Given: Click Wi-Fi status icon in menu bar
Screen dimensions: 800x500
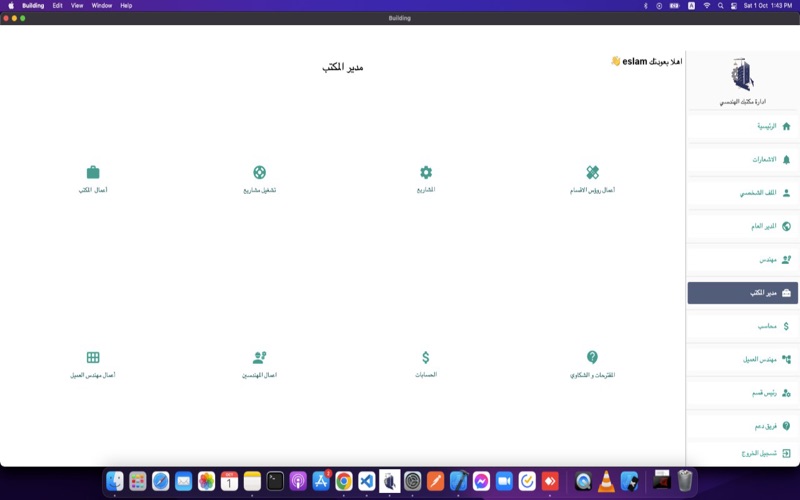Looking at the screenshot, I should click(707, 6).
